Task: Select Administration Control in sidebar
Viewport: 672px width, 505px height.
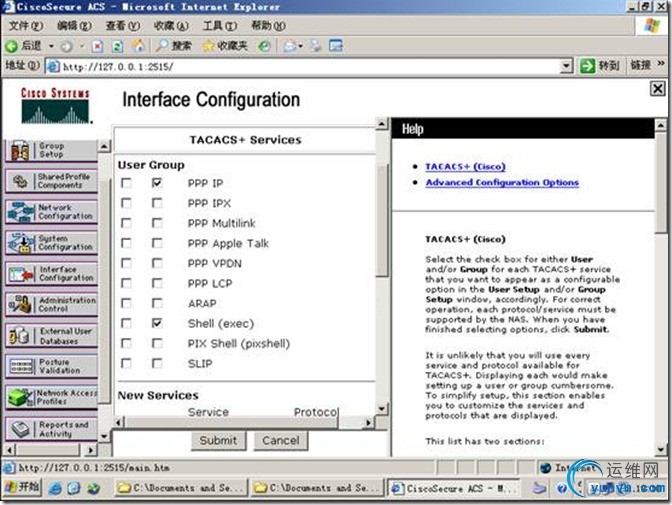Action: 51,305
